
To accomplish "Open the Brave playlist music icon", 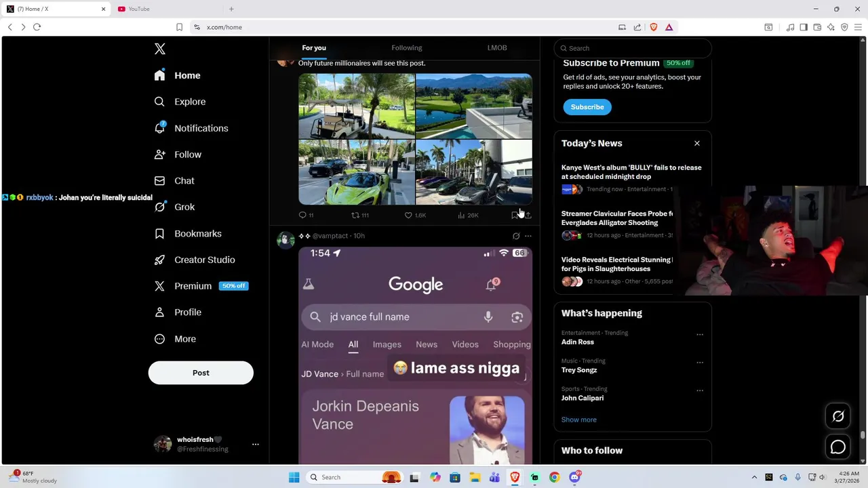I will (790, 27).
